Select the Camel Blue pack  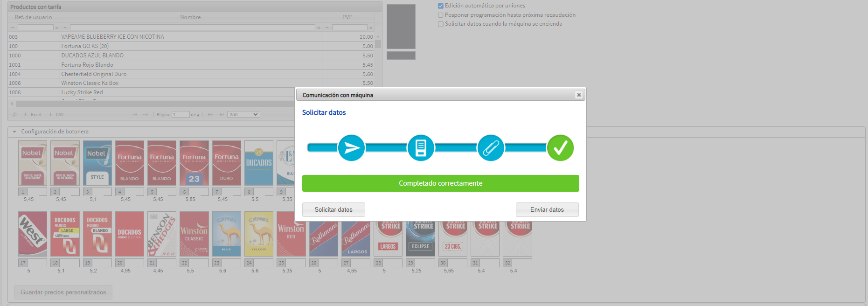(x=227, y=234)
